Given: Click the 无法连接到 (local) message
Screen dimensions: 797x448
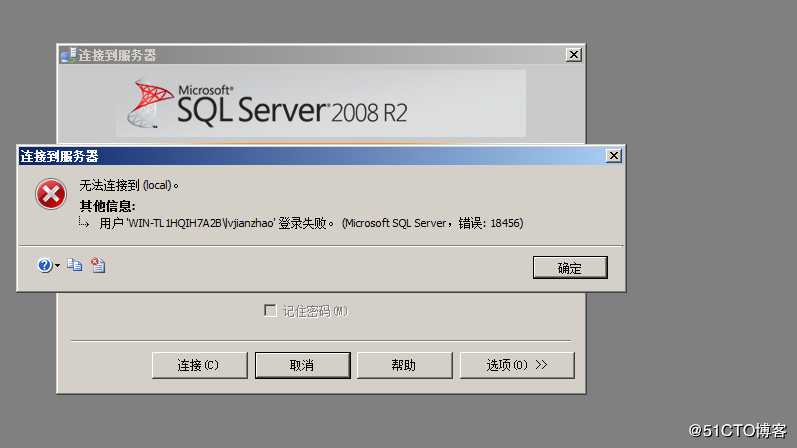Looking at the screenshot, I should [x=129, y=186].
